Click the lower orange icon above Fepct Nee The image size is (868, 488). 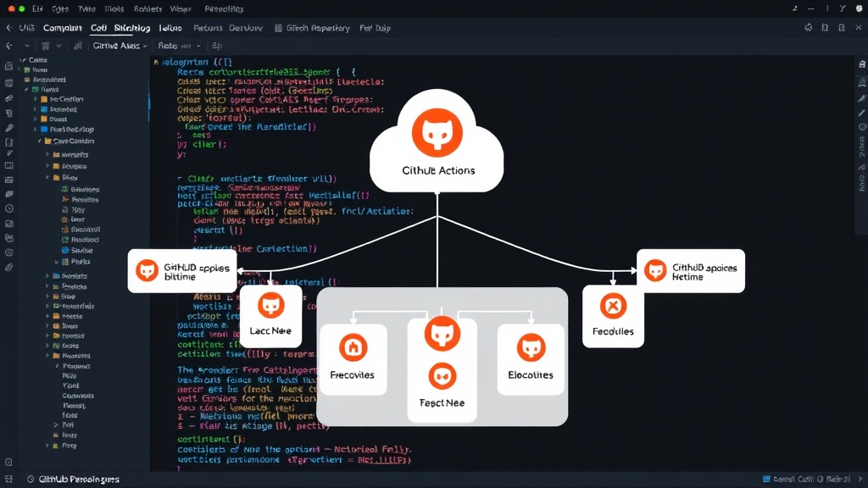442,377
